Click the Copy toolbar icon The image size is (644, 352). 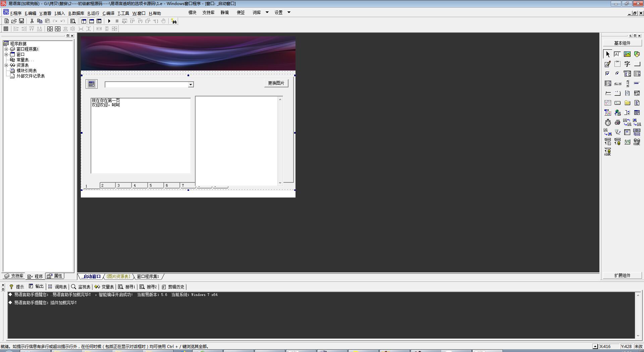click(x=40, y=21)
